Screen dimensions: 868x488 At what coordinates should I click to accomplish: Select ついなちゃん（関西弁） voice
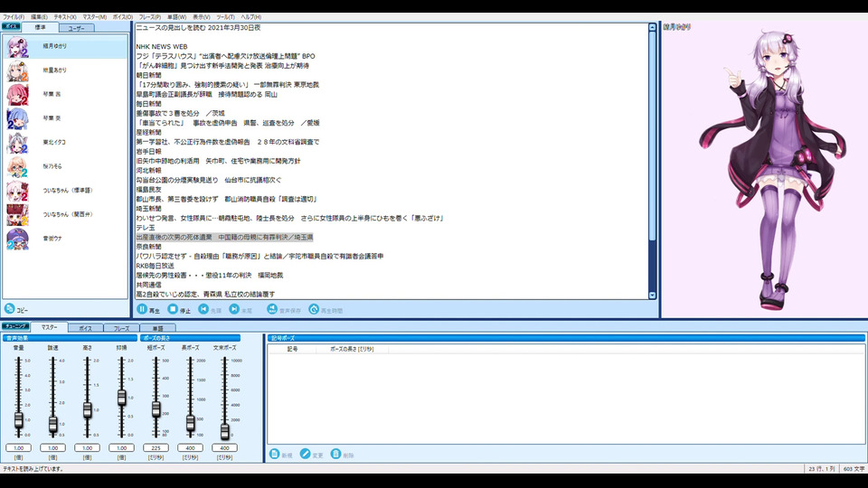(65, 214)
